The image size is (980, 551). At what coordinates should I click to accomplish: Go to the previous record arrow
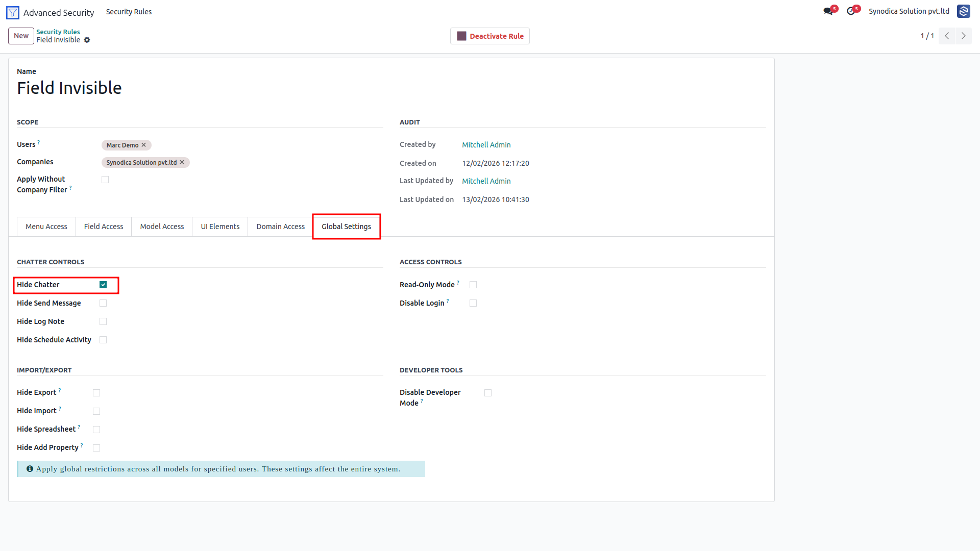pos(947,36)
